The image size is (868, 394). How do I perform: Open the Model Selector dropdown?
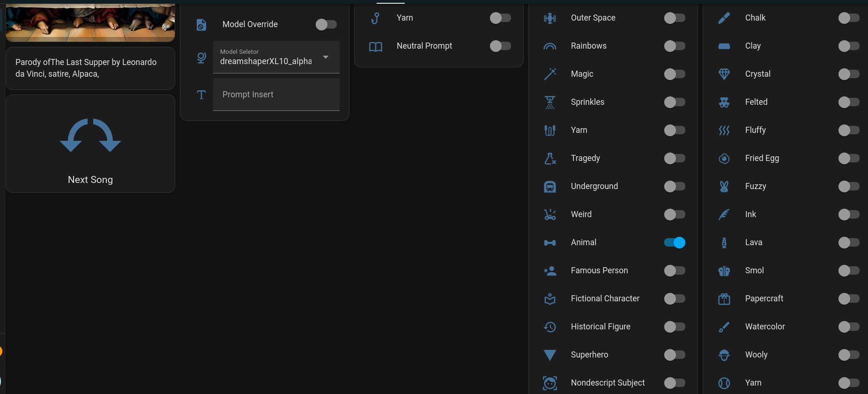(x=276, y=57)
